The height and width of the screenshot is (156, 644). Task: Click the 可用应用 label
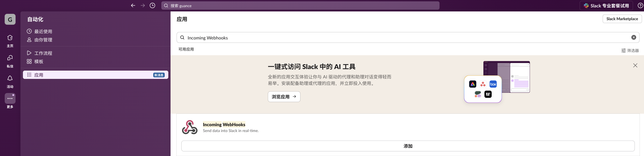(186, 49)
